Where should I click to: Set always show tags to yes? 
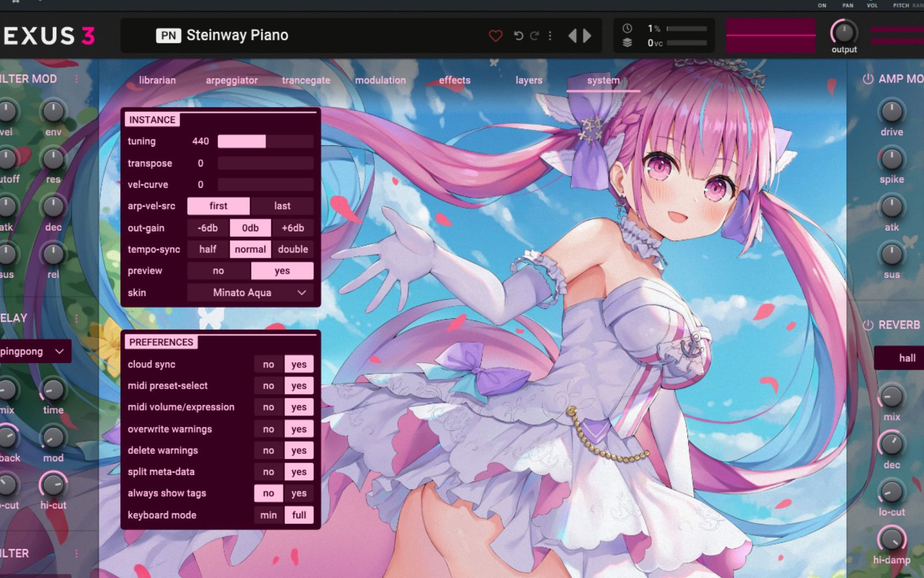click(x=298, y=493)
